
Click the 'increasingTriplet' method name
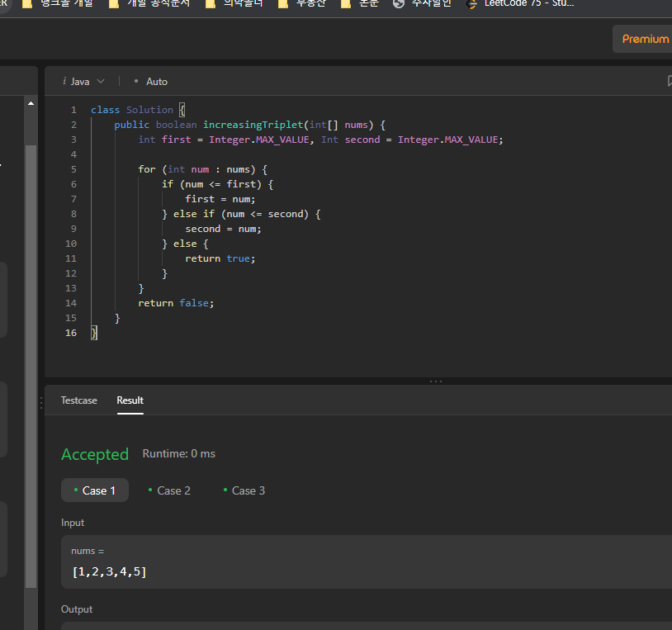253,125
